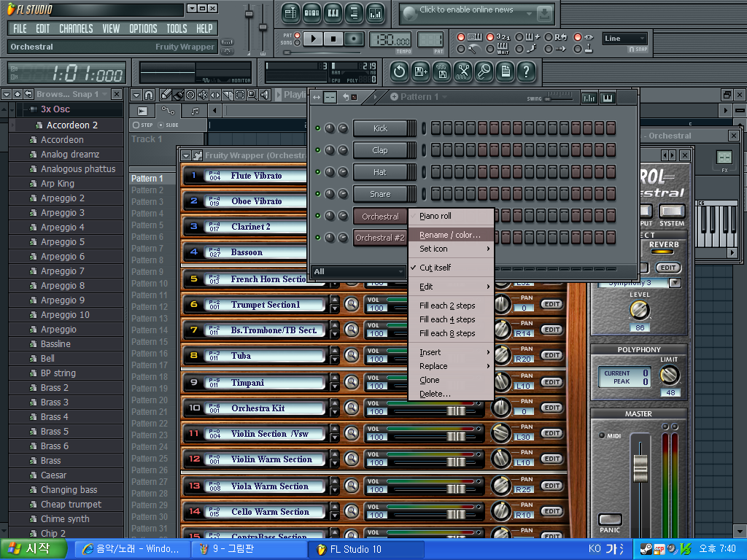Toggle the playlist magnet snap icon
Image resolution: width=747 pixels, height=560 pixels.
click(149, 95)
